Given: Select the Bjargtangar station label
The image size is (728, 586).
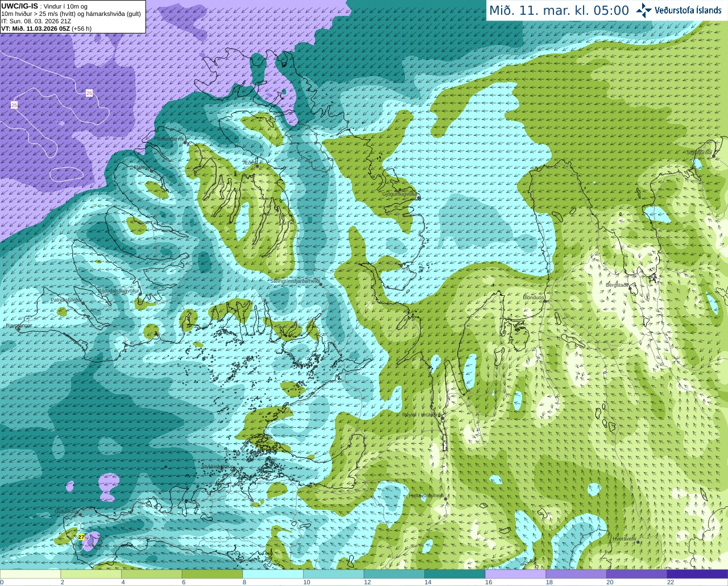Looking at the screenshot, I should (x=19, y=325).
